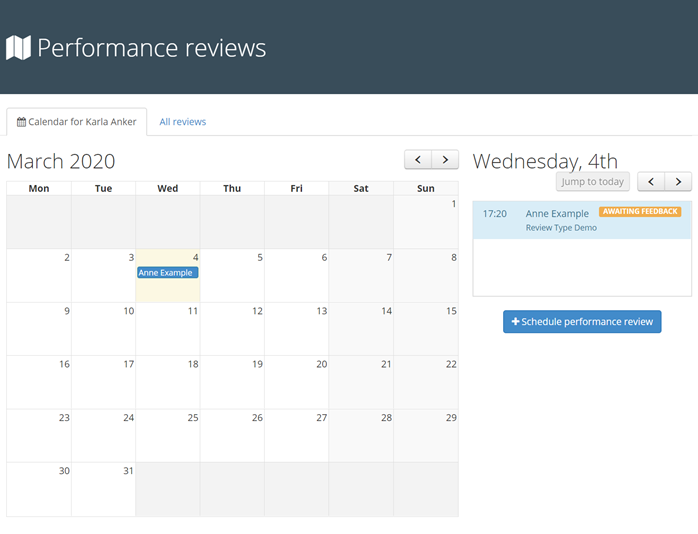
Task: Click the calendar icon in the Karla Anker tab
Action: point(21,122)
